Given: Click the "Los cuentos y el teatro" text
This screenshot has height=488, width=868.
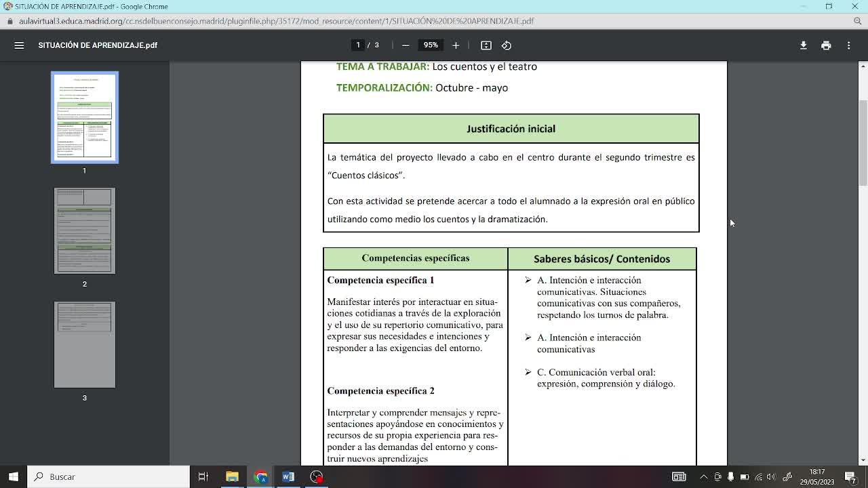Looking at the screenshot, I should [x=485, y=66].
